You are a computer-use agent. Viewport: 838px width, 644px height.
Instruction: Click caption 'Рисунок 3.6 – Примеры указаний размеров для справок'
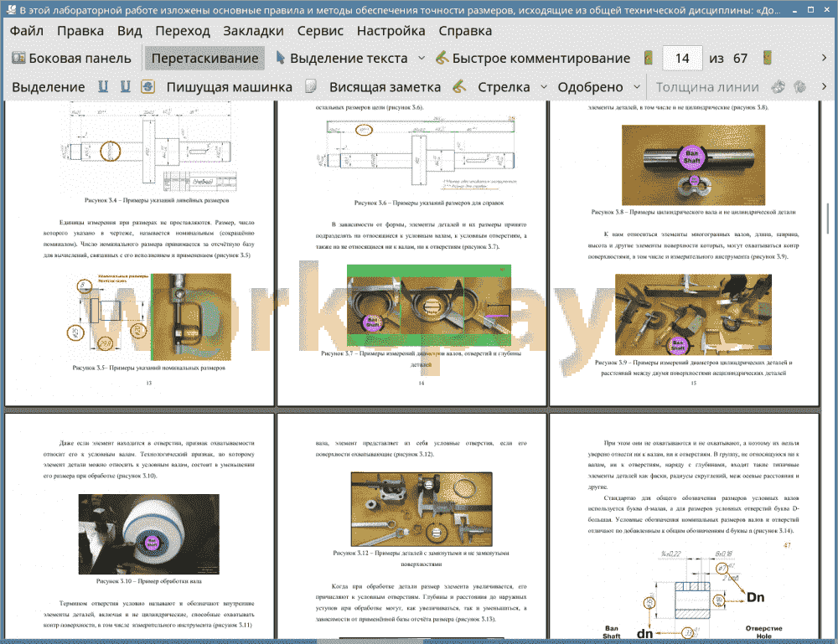coord(428,203)
